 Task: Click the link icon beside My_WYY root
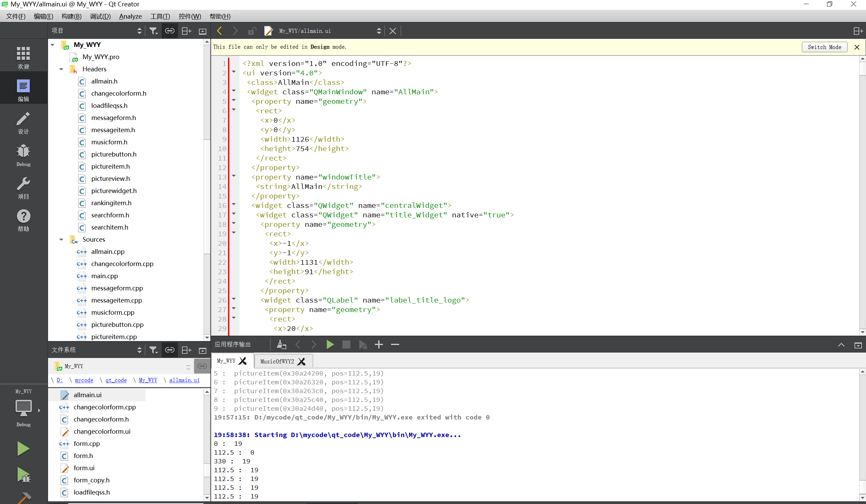click(202, 366)
